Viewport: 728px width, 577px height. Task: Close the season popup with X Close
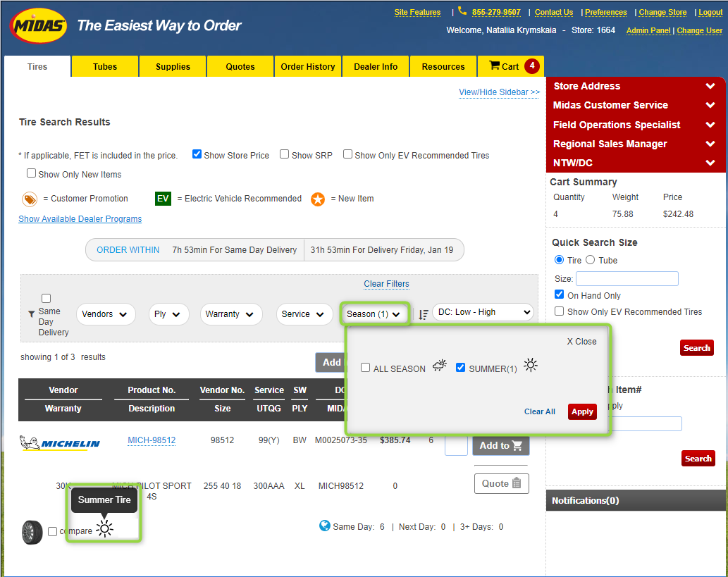tap(581, 341)
